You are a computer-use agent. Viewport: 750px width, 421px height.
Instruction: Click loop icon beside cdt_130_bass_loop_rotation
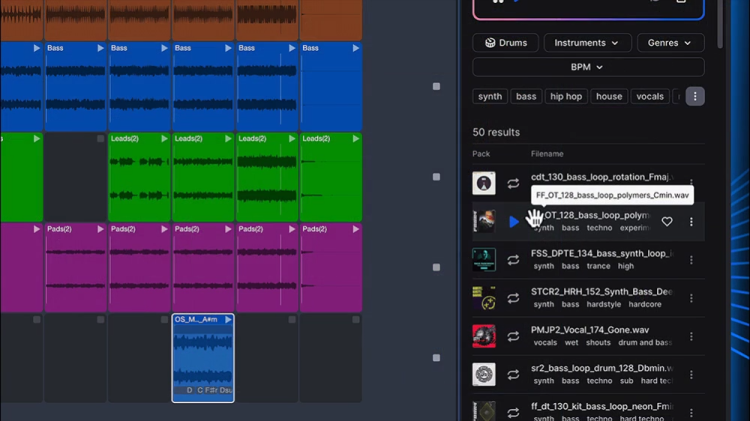pos(513,184)
